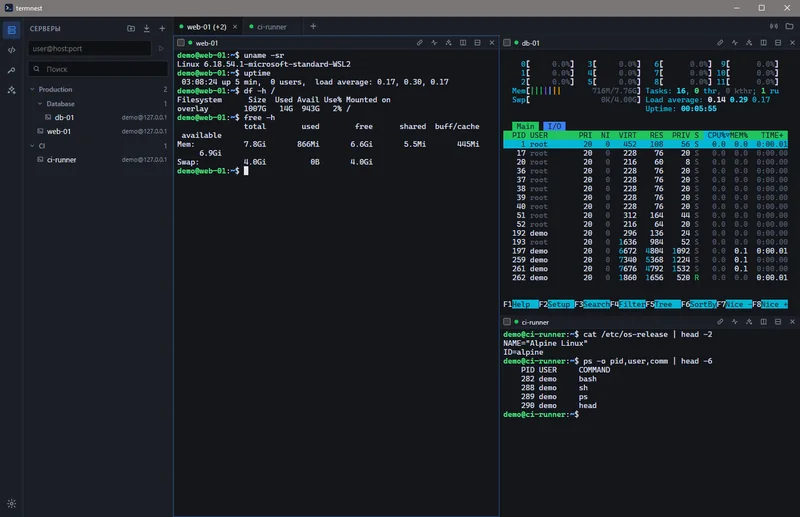The height and width of the screenshot is (517, 800).
Task: Split the ci-runner pane into side-by-side columns
Action: 763,322
